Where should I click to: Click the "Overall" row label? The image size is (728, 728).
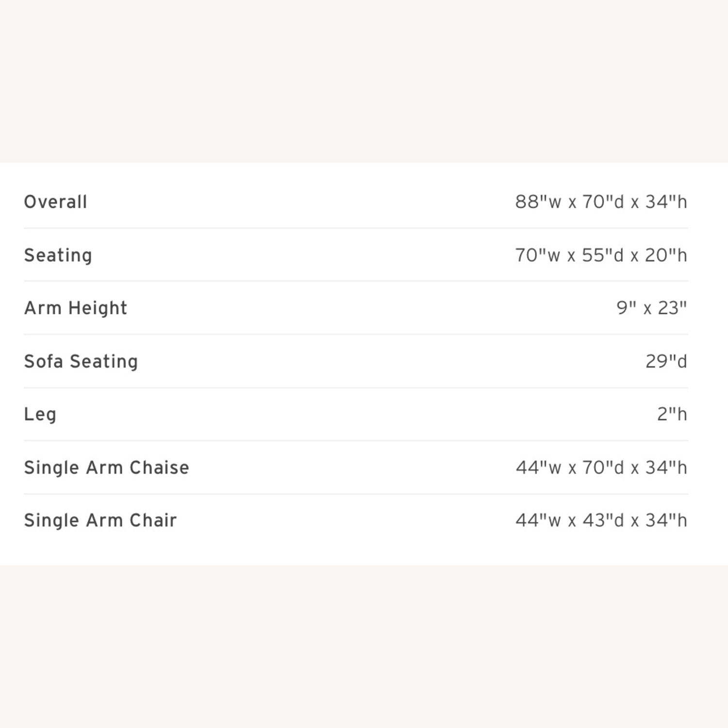[x=55, y=202]
